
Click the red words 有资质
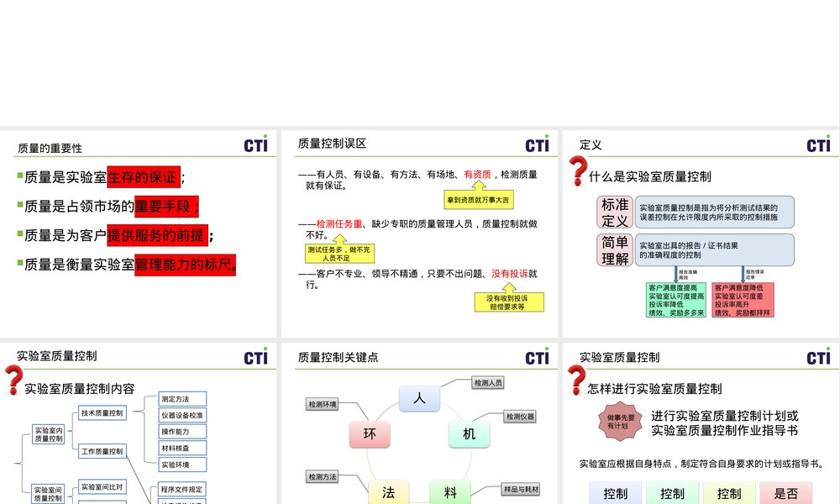pos(477,174)
